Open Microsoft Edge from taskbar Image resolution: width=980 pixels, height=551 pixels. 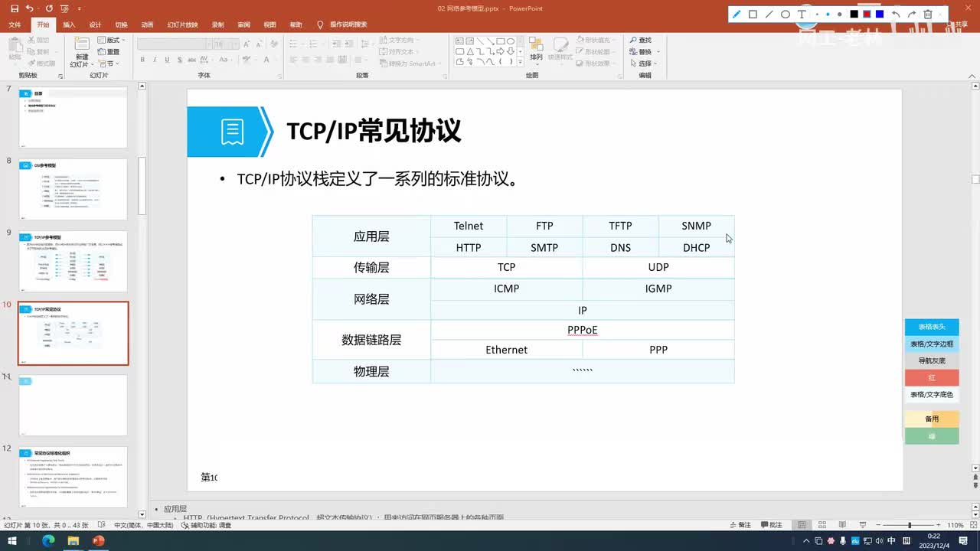(x=47, y=540)
